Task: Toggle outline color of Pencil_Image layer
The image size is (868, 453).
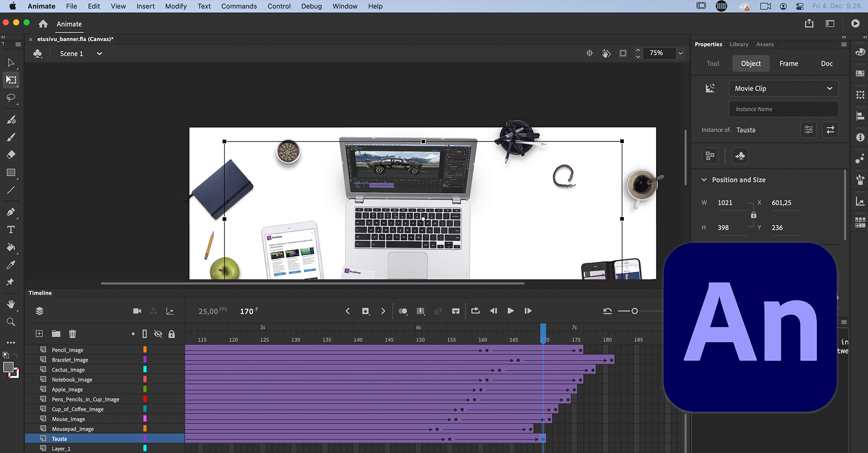Action: pyautogui.click(x=145, y=349)
